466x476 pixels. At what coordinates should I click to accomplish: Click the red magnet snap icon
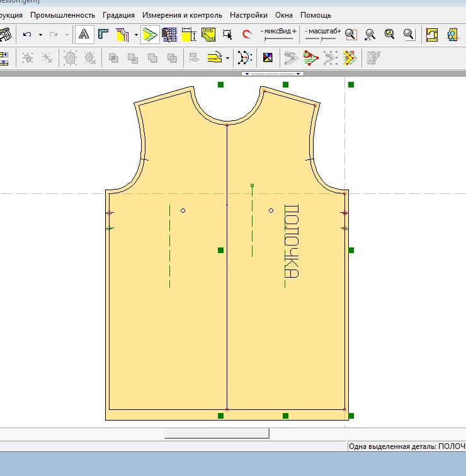coord(246,34)
